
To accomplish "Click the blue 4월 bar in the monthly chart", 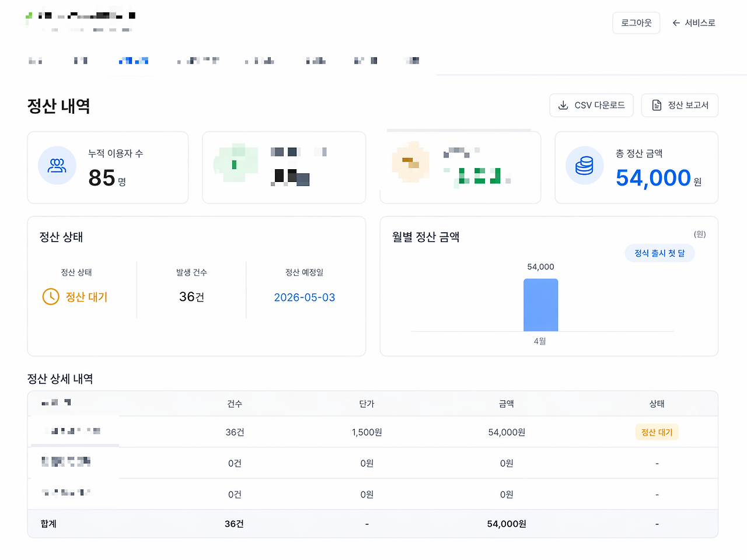I will (540, 304).
